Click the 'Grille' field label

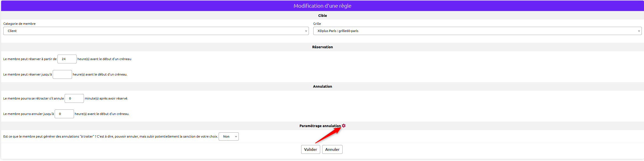coord(317,24)
